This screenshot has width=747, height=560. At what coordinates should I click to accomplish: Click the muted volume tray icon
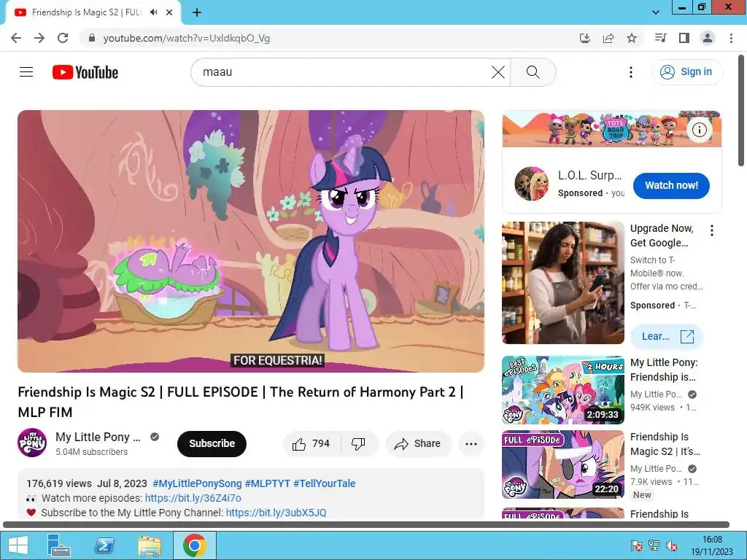tap(672, 545)
